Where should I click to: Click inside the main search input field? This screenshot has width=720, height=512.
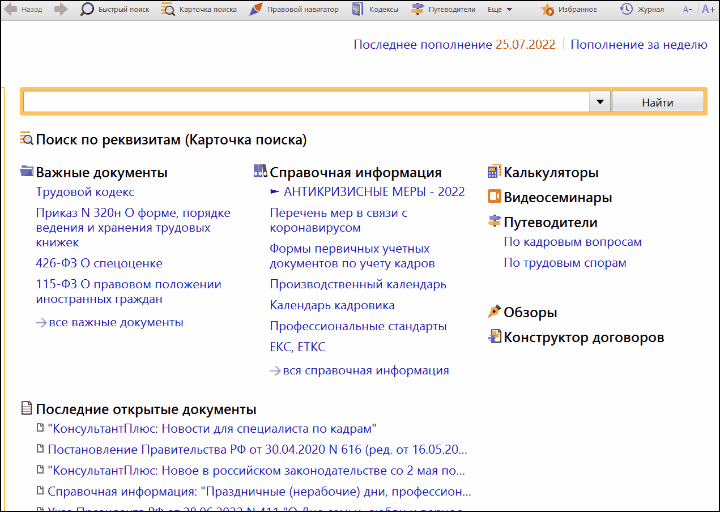306,102
